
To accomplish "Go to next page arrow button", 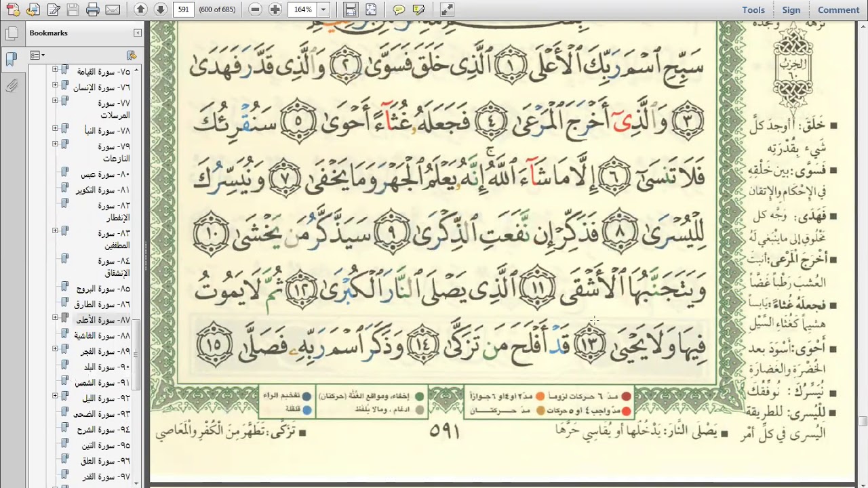I will click(x=160, y=9).
